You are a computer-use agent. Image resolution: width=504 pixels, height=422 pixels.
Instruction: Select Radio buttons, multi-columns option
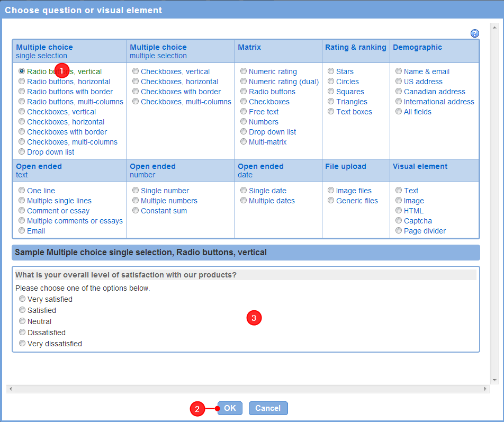22,101
